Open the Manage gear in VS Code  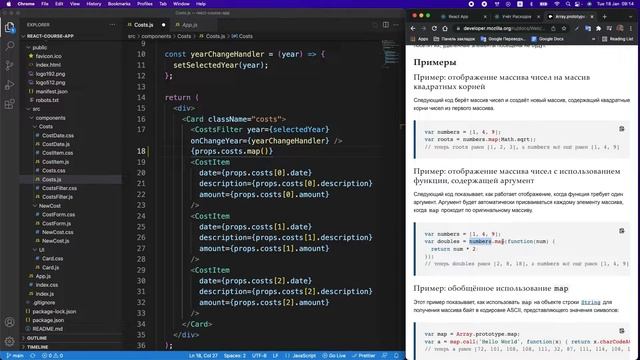point(9,341)
